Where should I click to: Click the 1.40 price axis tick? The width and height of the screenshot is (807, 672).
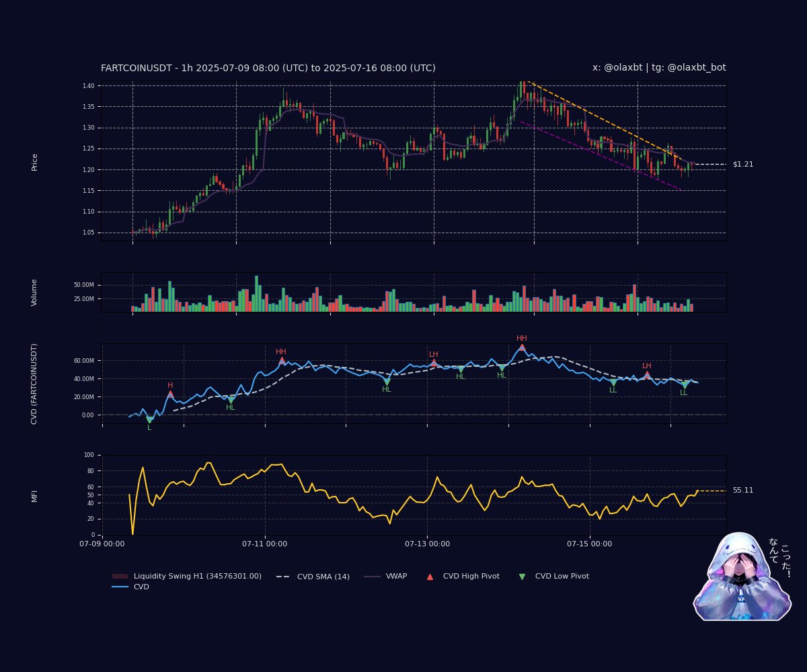(x=89, y=85)
